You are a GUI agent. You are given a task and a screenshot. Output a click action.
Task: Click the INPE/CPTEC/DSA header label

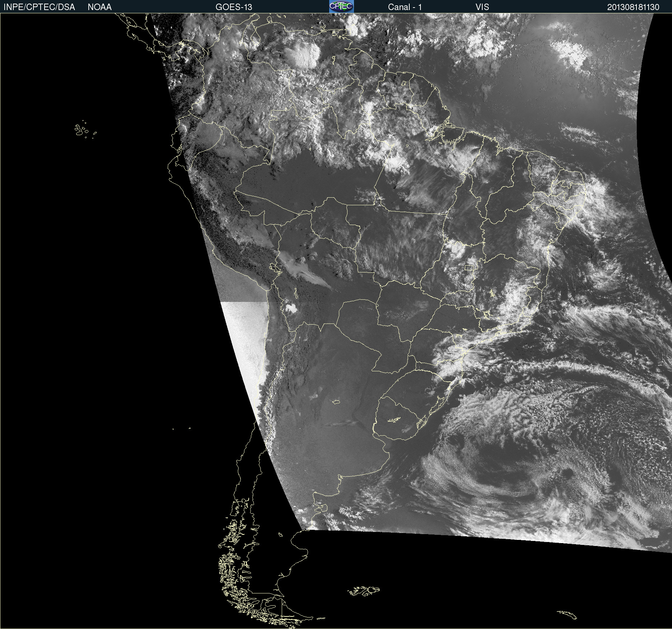[x=39, y=7]
